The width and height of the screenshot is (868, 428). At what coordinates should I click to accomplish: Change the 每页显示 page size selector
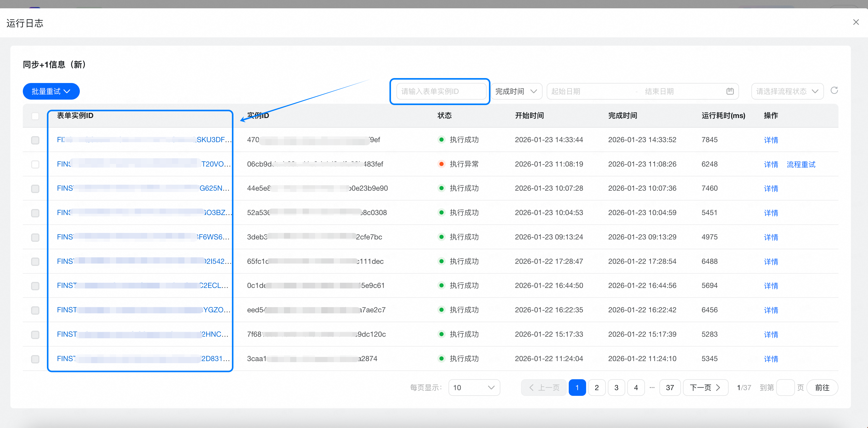pyautogui.click(x=474, y=388)
